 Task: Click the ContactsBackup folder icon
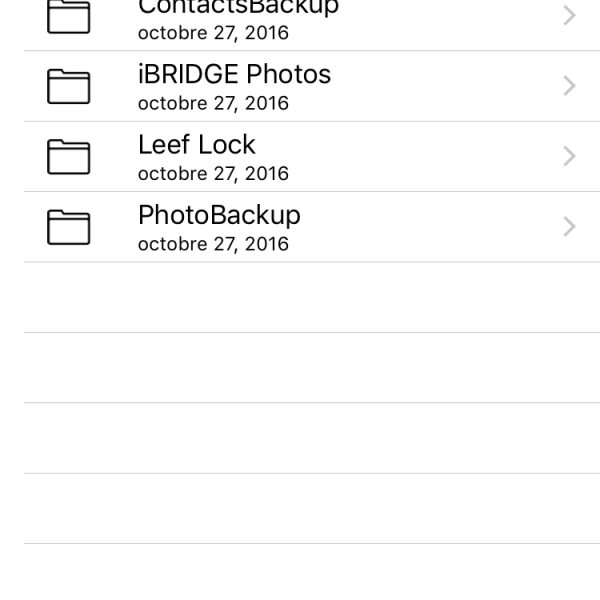pos(69,16)
